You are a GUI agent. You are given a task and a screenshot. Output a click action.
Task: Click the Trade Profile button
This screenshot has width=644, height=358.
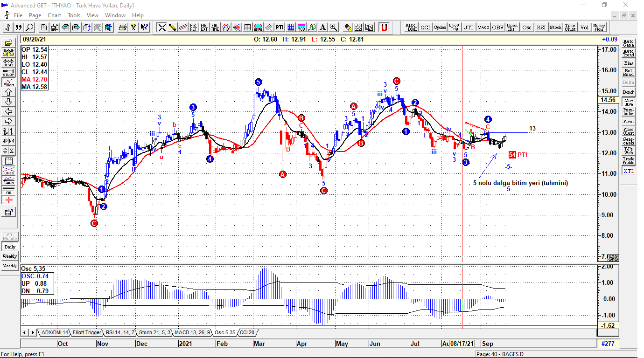[x=629, y=161]
